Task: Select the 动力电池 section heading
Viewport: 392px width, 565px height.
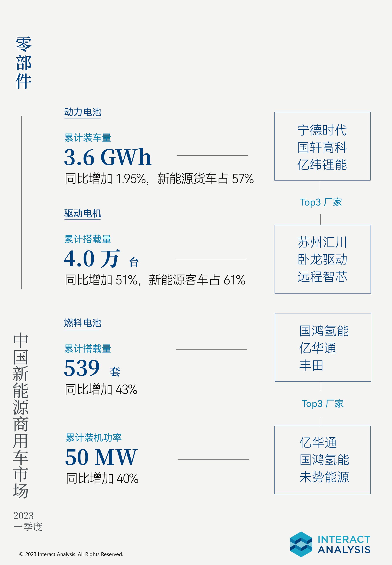Action: tap(82, 112)
